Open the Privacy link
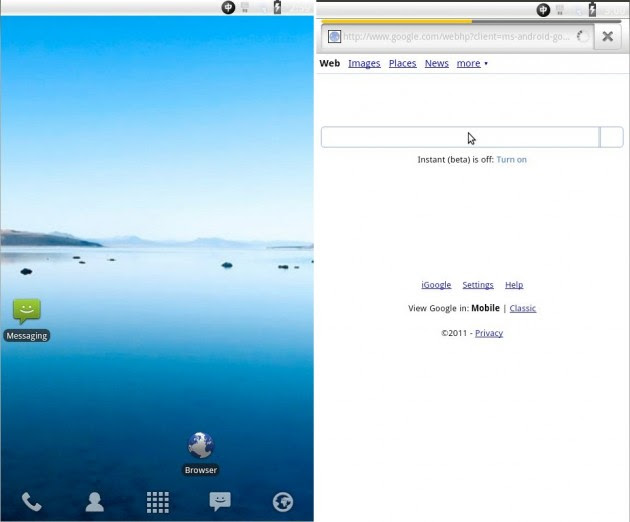 coord(489,333)
